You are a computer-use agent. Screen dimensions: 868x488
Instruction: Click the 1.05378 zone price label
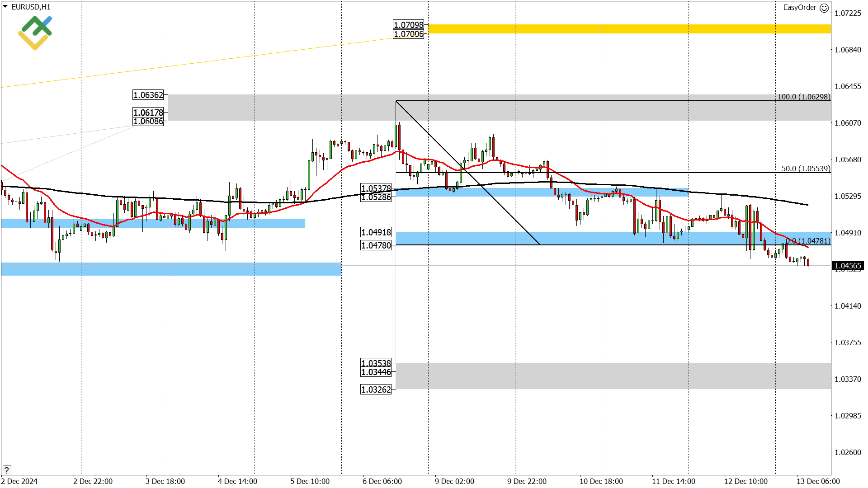tap(376, 188)
